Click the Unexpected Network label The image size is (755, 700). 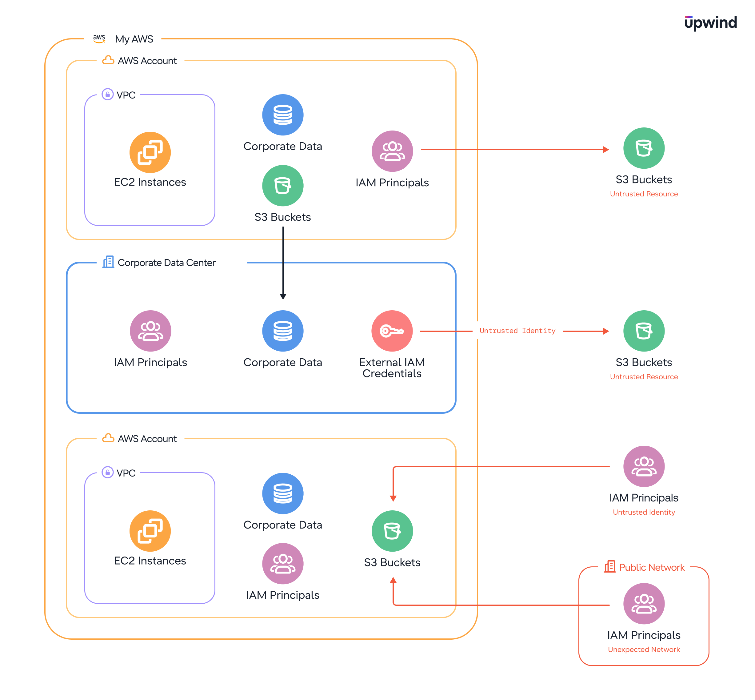(644, 650)
